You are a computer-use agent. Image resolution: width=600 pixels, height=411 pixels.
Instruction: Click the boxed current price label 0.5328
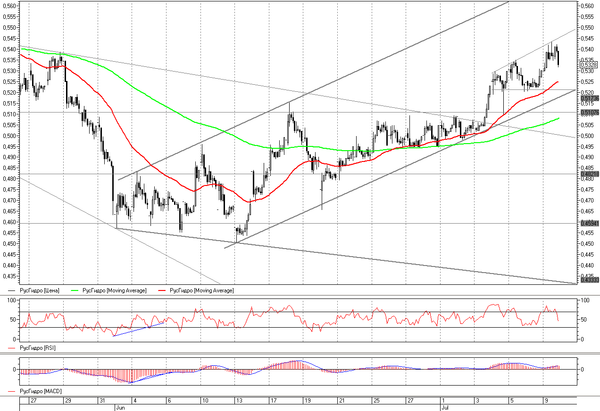pyautogui.click(x=589, y=65)
